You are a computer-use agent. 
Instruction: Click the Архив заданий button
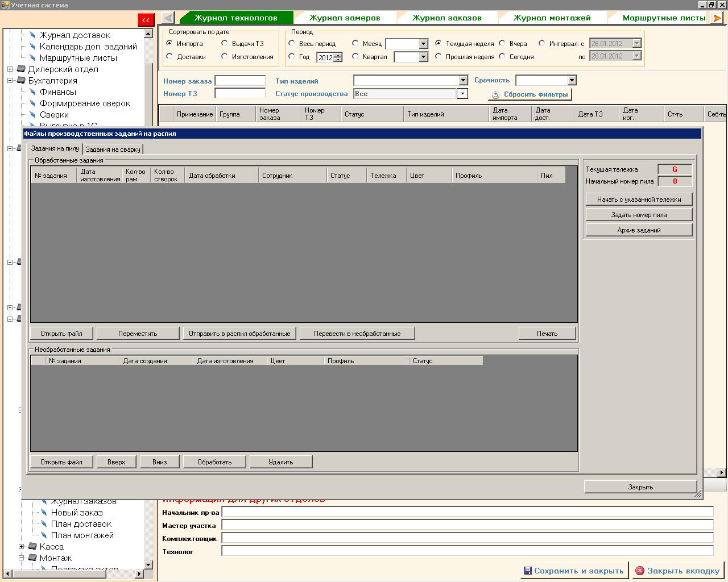pyautogui.click(x=638, y=230)
